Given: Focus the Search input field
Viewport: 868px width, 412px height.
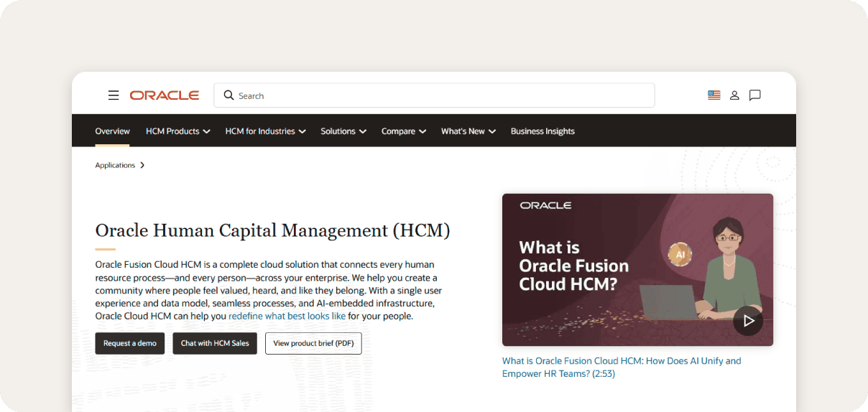Looking at the screenshot, I should click(434, 95).
